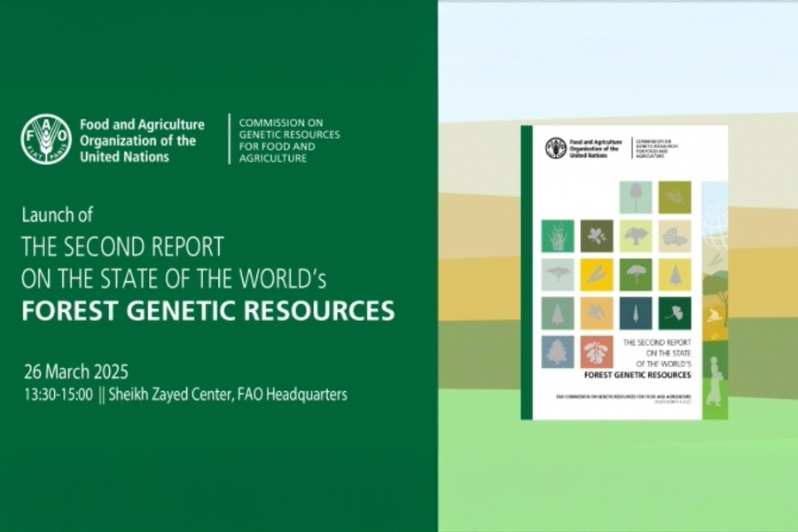The image size is (798, 532).
Task: Click the yellow leaf tile on cover
Action: click(x=597, y=275)
